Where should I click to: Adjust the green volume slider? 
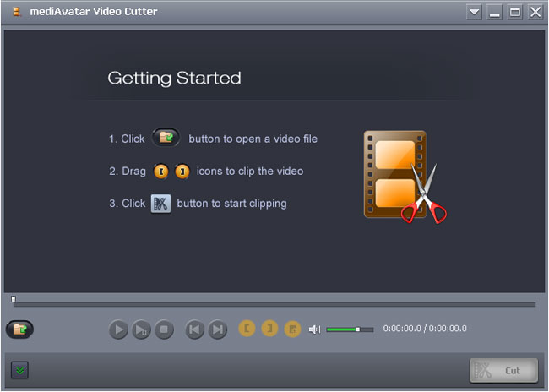350,329
